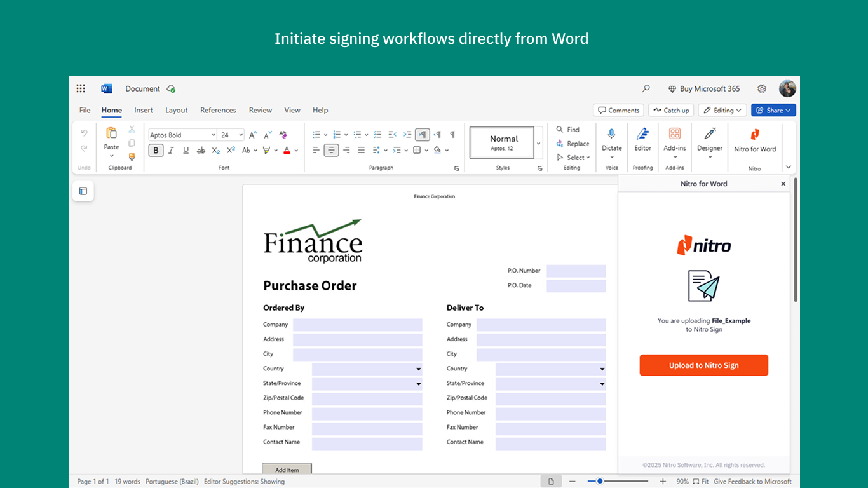Click the Decrease Indent icon
868x488 pixels.
tap(392, 134)
